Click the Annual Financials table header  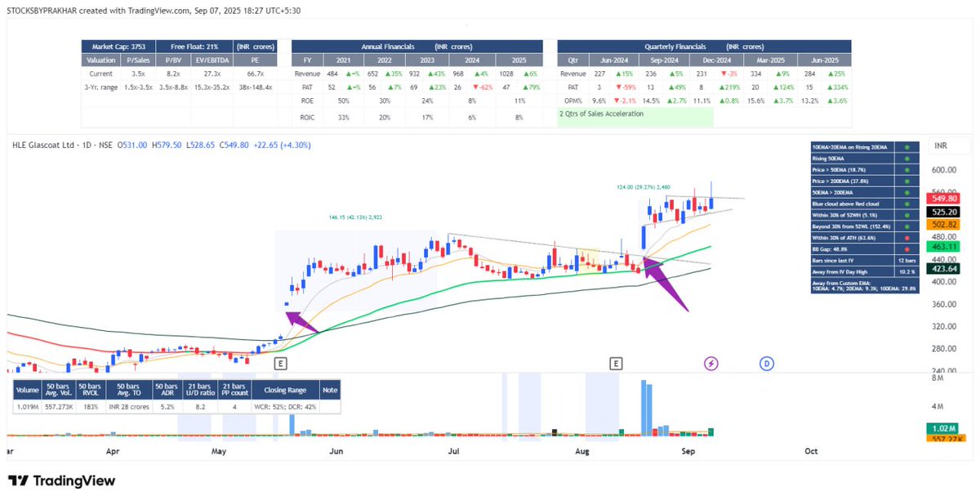point(417,47)
